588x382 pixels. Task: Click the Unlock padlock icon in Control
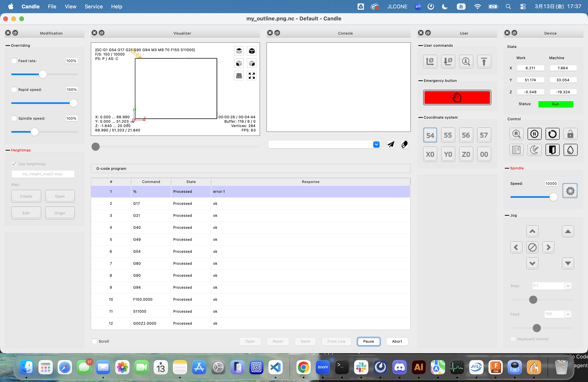click(x=570, y=134)
